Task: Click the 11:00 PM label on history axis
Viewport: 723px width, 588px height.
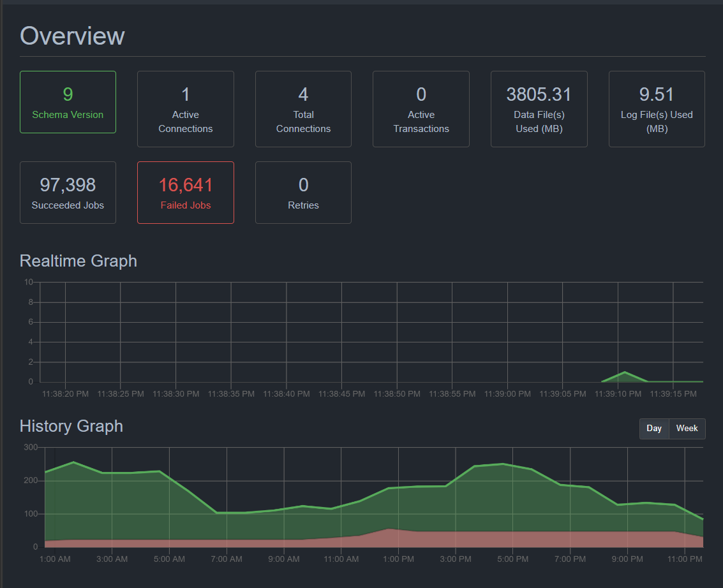Action: [685, 559]
